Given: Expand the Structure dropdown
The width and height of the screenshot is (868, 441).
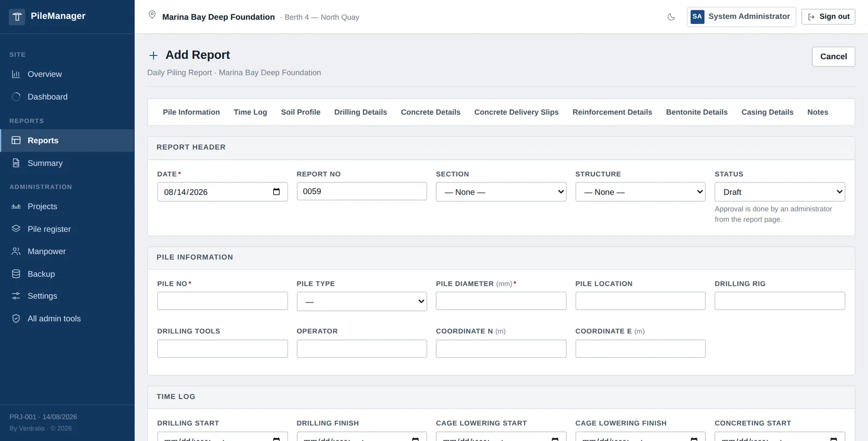Looking at the screenshot, I should (640, 192).
